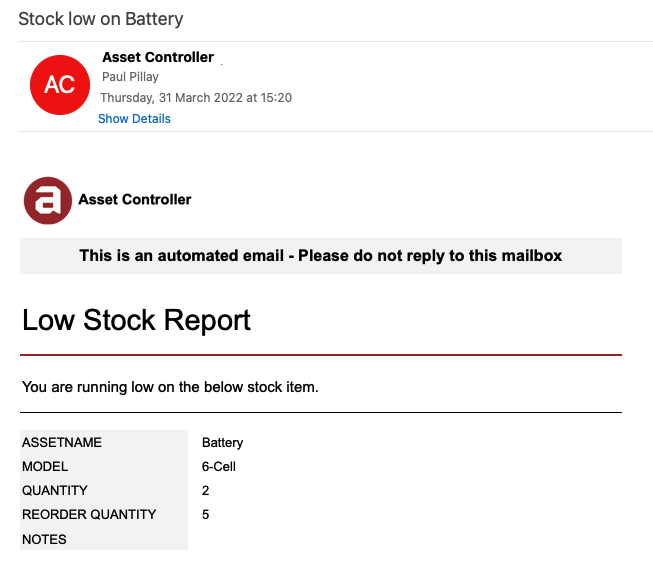Click the quantity value 2
The width and height of the screenshot is (653, 571).
click(x=205, y=491)
